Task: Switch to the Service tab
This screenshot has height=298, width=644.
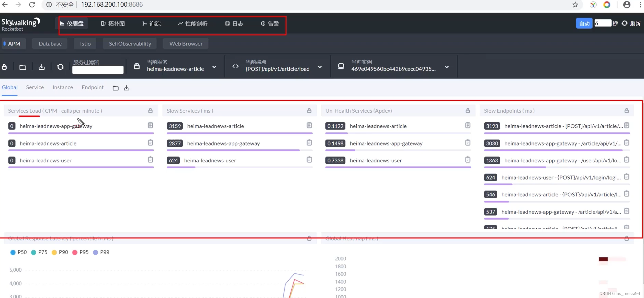Action: [x=35, y=87]
